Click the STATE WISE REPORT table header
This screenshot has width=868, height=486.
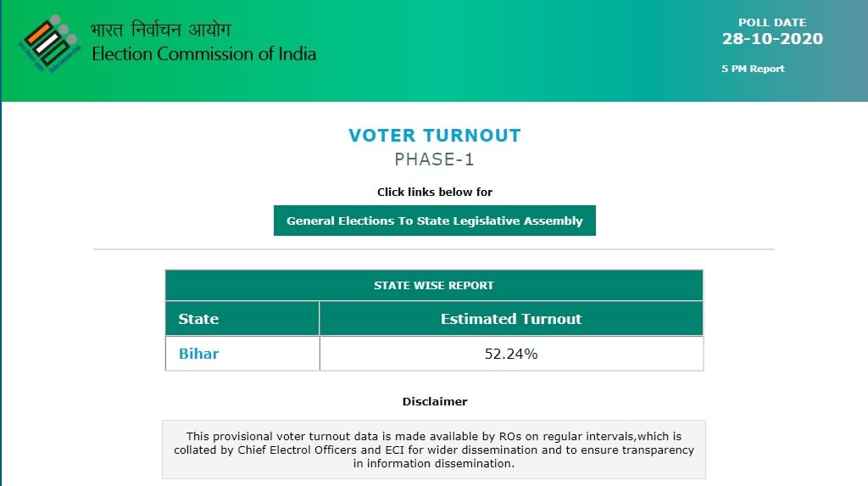434,285
